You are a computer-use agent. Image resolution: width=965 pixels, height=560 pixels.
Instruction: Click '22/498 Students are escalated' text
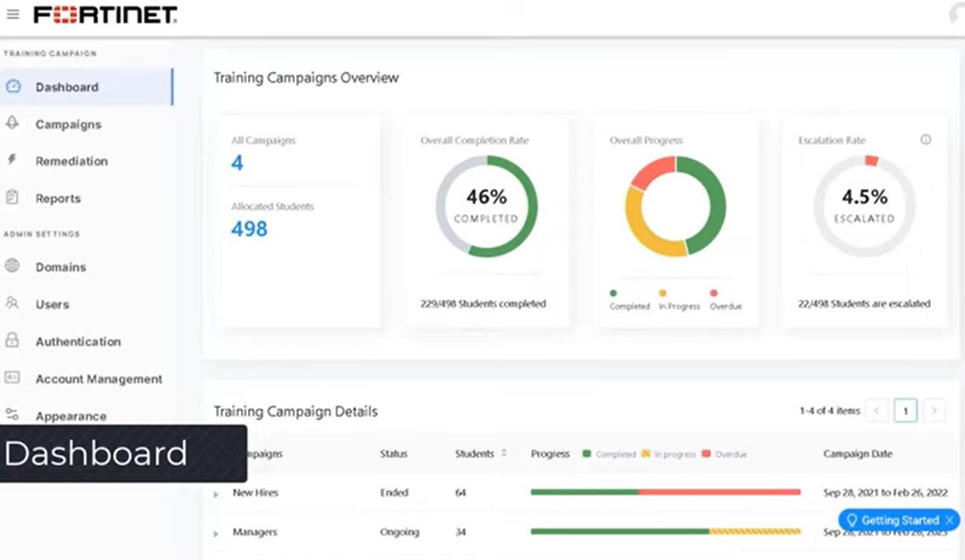point(864,304)
